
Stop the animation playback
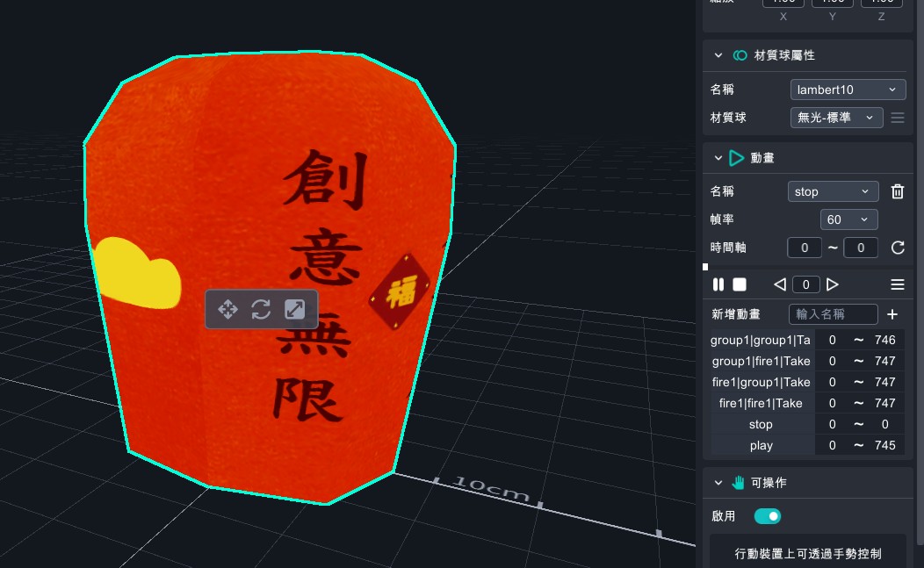[740, 284]
